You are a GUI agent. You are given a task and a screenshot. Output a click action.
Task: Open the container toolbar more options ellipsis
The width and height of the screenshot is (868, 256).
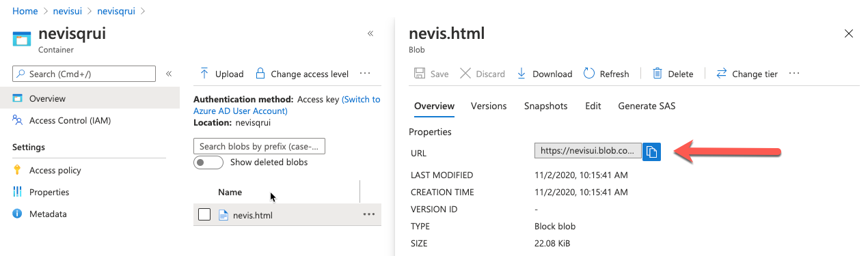tap(364, 73)
